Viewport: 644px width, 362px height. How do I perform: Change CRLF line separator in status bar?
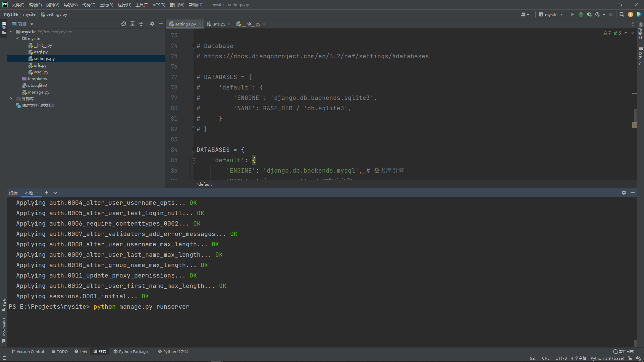click(546, 358)
